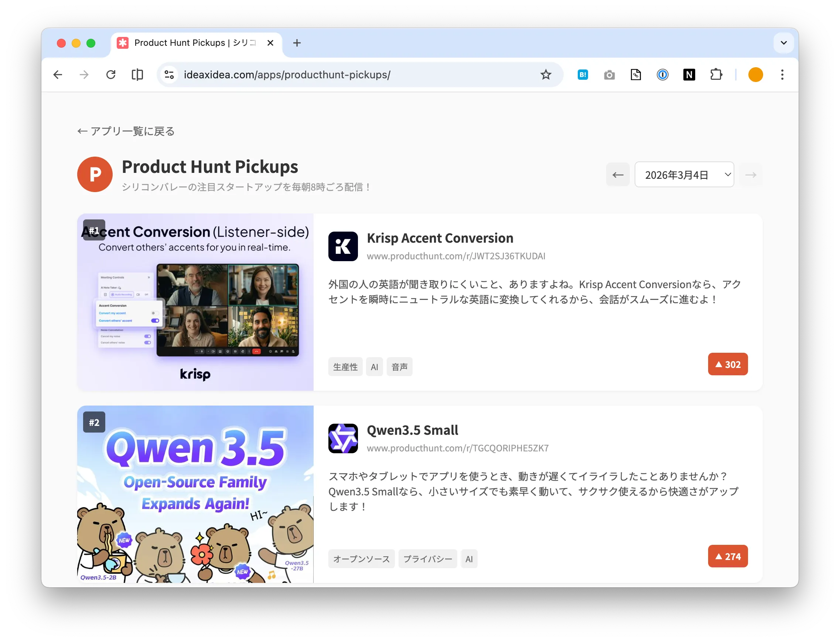Open Chrome's three-dot menu

pyautogui.click(x=782, y=75)
